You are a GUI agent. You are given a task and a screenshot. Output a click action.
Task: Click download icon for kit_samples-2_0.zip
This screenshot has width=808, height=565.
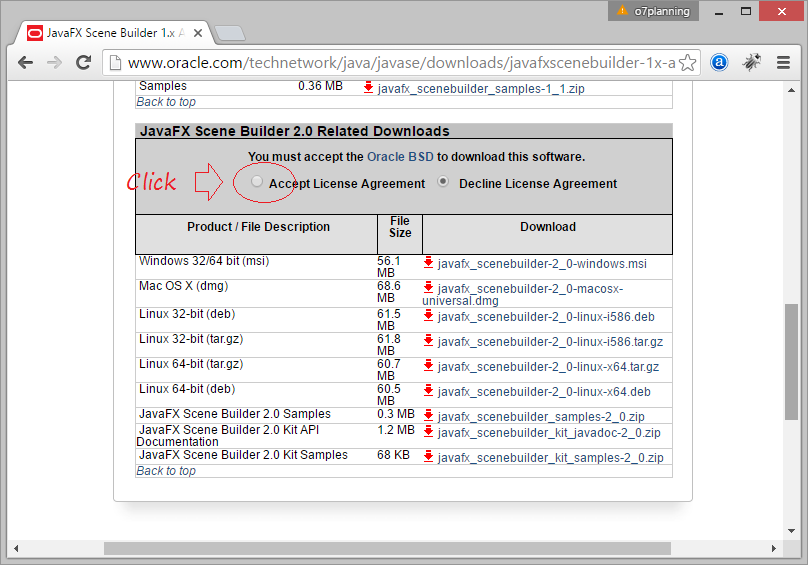pos(428,456)
